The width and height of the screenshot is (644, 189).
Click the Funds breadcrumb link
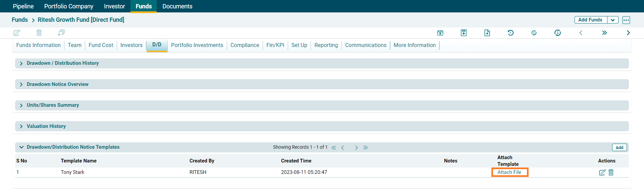tap(20, 20)
